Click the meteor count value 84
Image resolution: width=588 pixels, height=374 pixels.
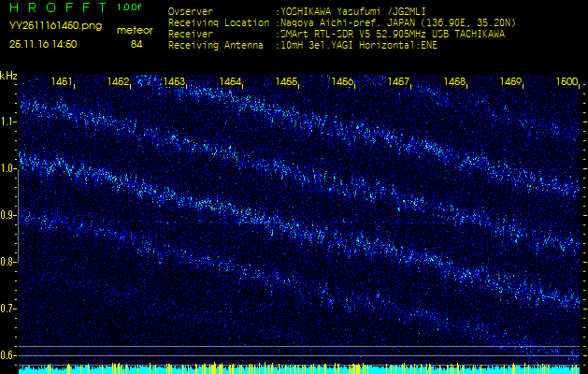(x=136, y=44)
